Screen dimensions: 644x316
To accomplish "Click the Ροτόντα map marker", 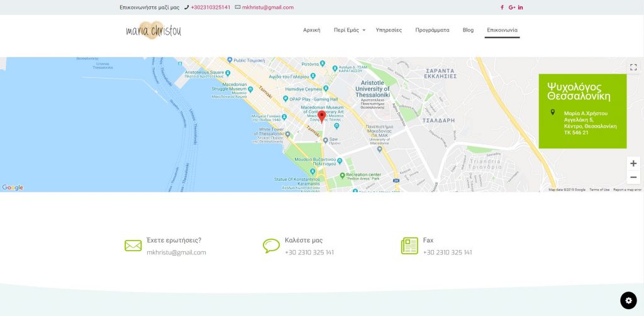I will click(x=323, y=64).
